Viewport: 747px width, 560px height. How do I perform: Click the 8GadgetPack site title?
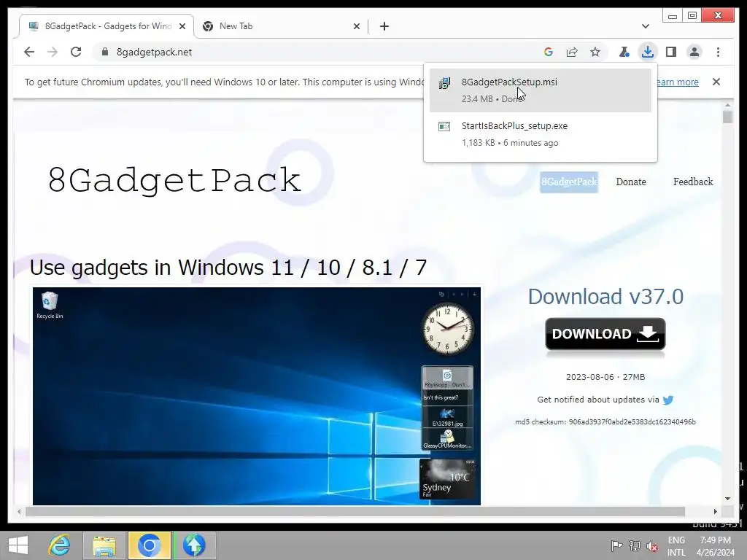point(174,180)
